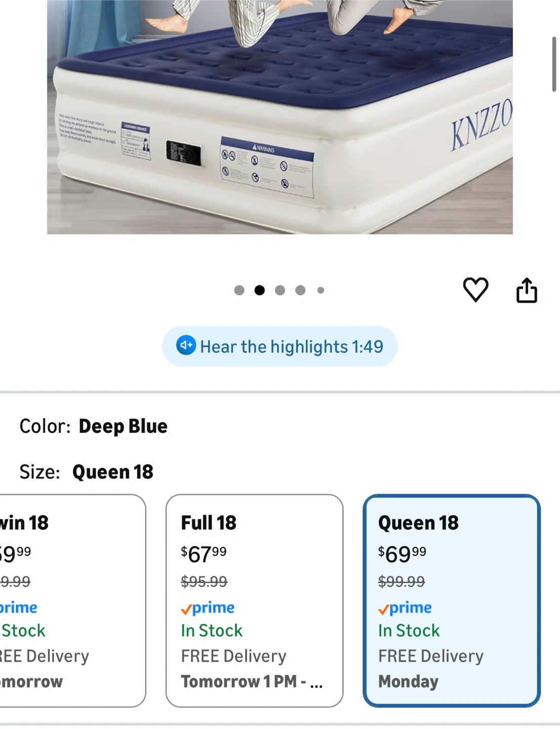Tap the heart wishlist icon
Image resolution: width=560 pixels, height=729 pixels.
coord(475,290)
